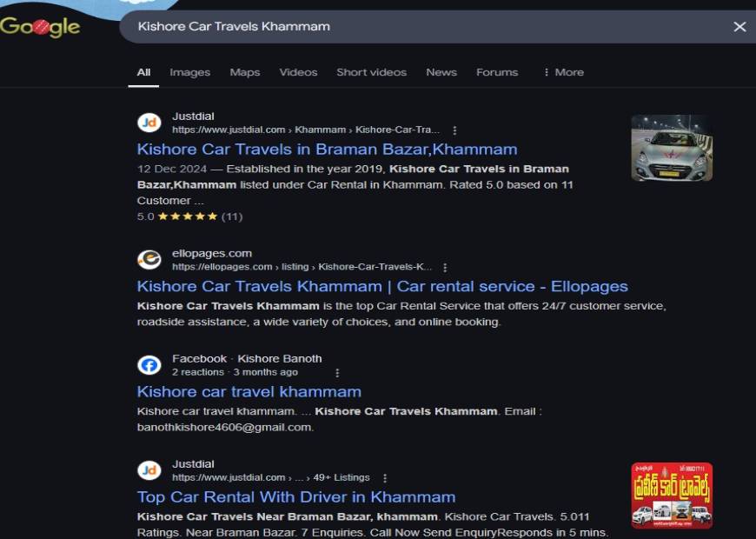Image resolution: width=756 pixels, height=539 pixels.
Task: Click the https://ellopages.com listing breadcrumb
Action: pos(302,267)
